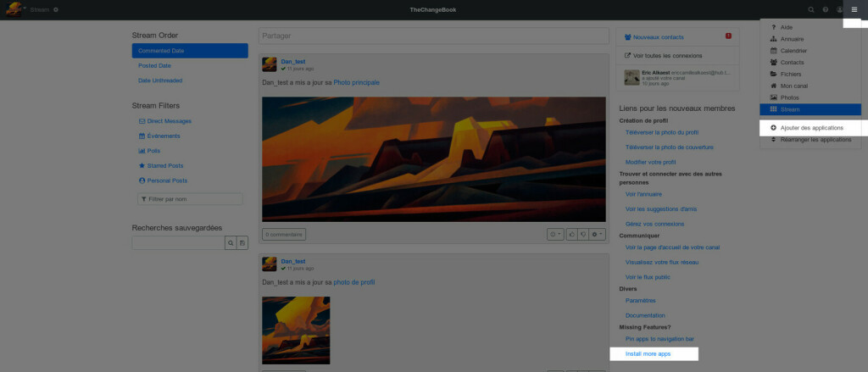This screenshot has height=372, width=868.
Task: Click Téléverser la photo du profil link
Action: (661, 132)
